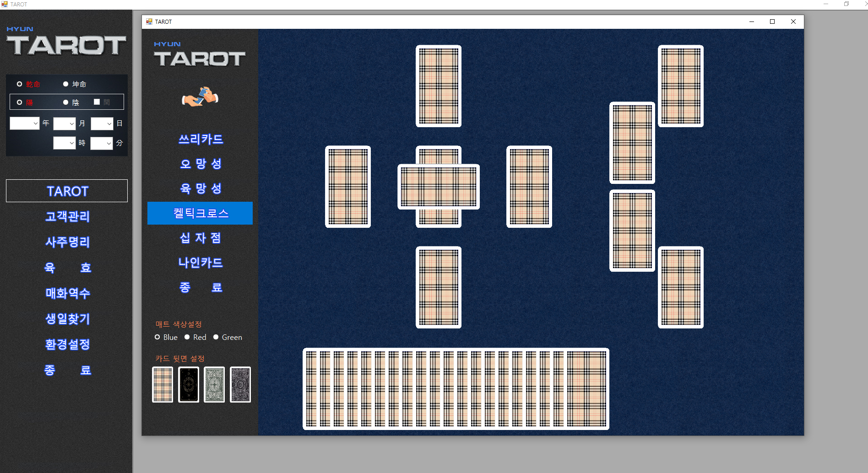Restore the outer TAROT main window
Image resolution: width=868 pixels, height=473 pixels.
coord(846,4)
